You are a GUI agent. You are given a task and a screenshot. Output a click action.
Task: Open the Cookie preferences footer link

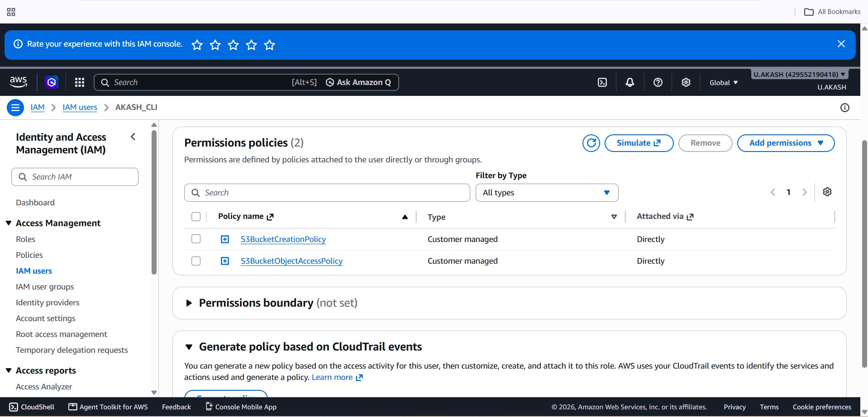[822, 407]
